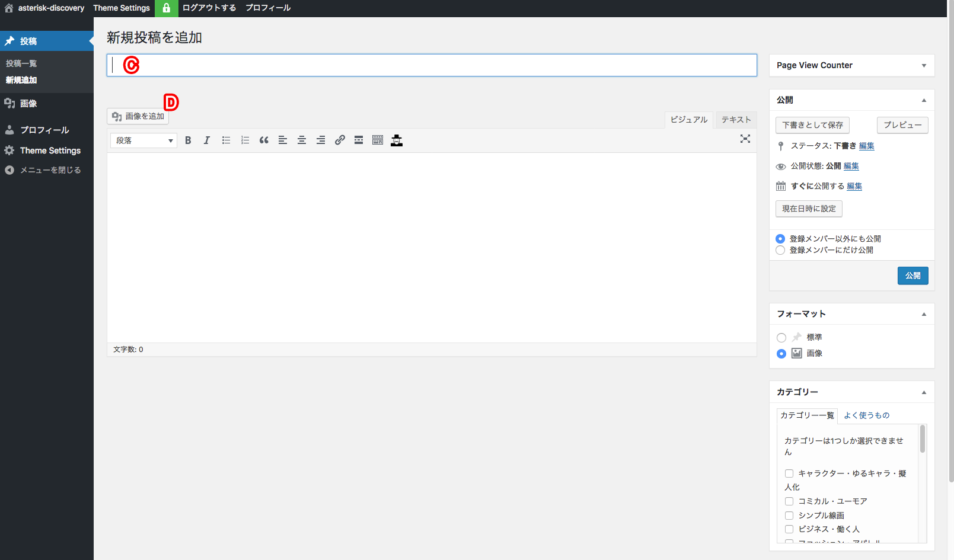Switch to the ビジュアル editor tab
Viewport: 954px width, 560px height.
tap(689, 120)
